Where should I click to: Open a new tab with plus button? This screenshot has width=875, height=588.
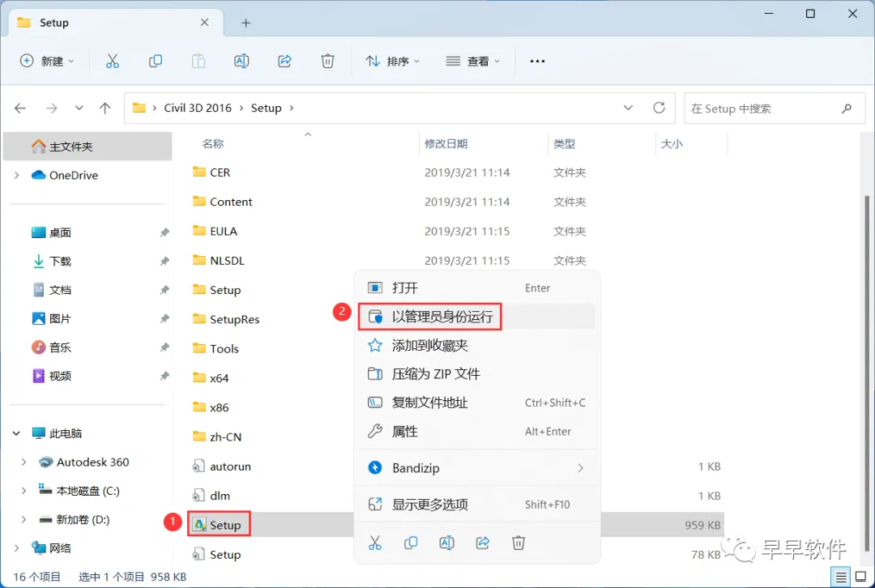(x=246, y=23)
